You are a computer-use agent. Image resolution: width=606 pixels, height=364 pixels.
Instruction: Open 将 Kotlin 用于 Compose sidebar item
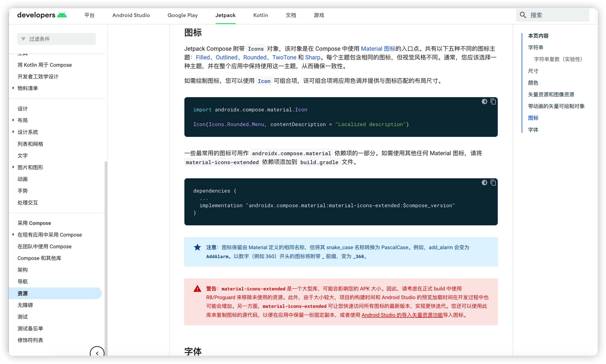coord(45,65)
